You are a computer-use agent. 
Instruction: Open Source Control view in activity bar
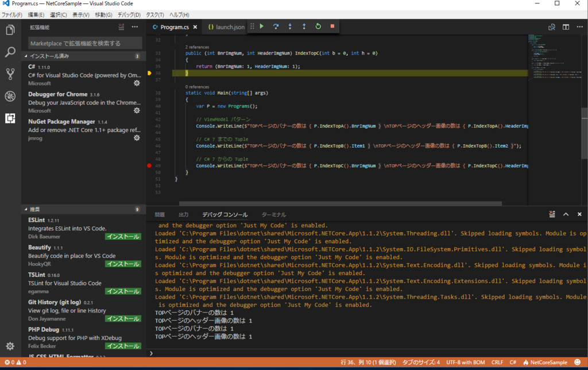tap(10, 74)
